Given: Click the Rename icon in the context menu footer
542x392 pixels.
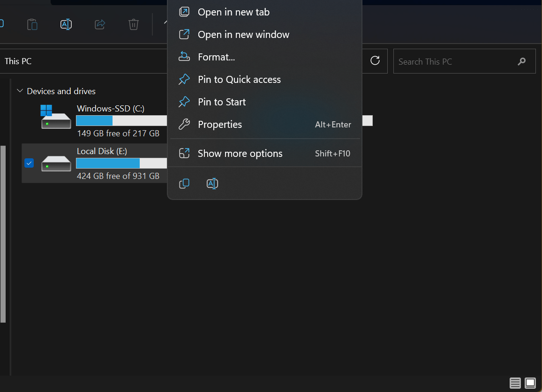Looking at the screenshot, I should click(212, 183).
